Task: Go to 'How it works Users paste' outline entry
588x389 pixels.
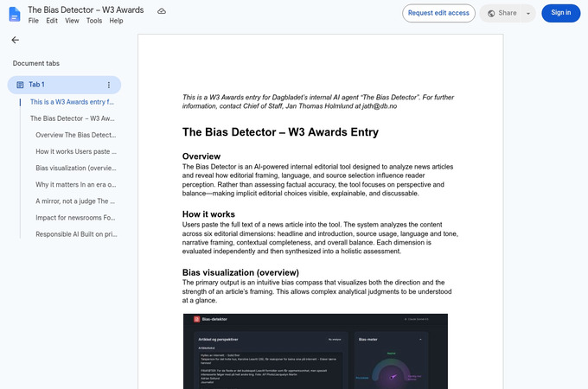Action: (76, 151)
